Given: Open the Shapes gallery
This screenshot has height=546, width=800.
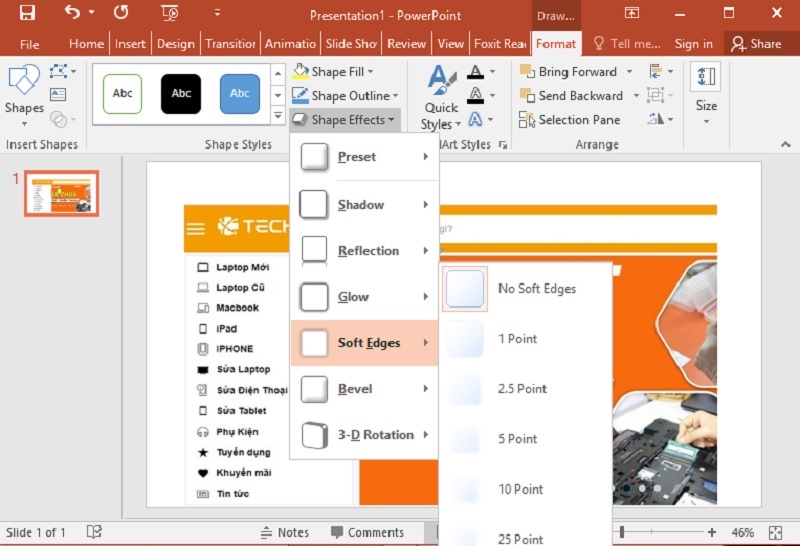Looking at the screenshot, I should click(24, 95).
